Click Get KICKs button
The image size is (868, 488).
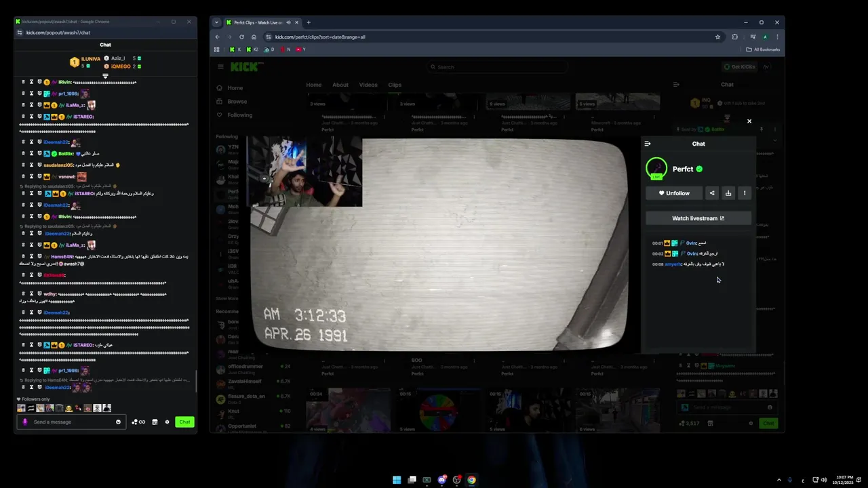coord(739,67)
